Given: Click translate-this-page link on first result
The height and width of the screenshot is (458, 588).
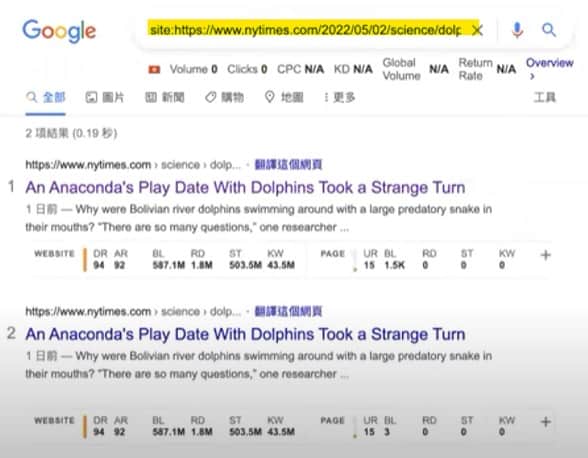Looking at the screenshot, I should [x=288, y=165].
